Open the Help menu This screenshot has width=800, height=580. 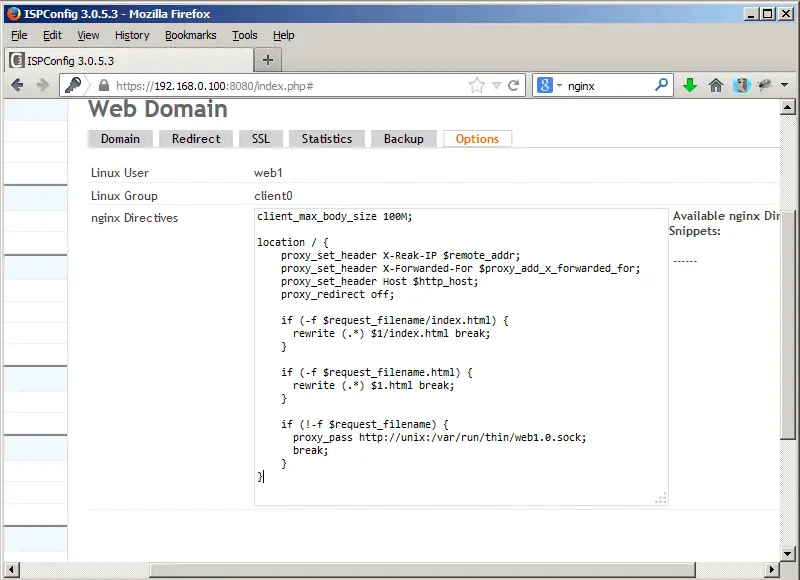tap(284, 35)
